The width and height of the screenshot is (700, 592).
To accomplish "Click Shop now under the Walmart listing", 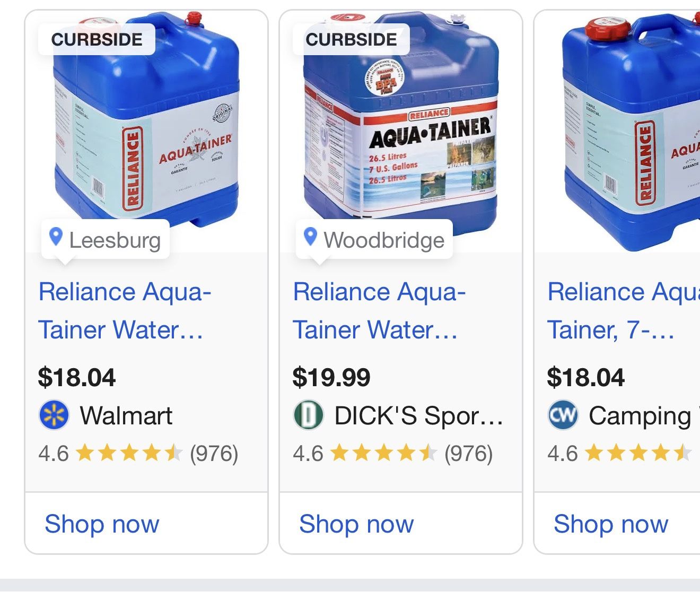I will [101, 524].
